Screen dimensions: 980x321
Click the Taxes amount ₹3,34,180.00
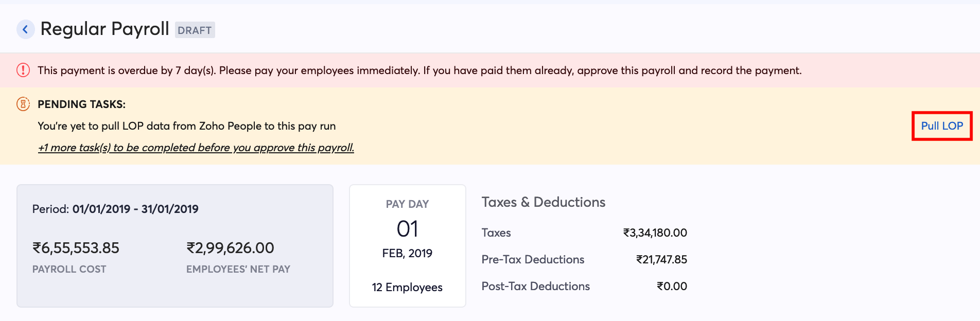pyautogui.click(x=655, y=233)
